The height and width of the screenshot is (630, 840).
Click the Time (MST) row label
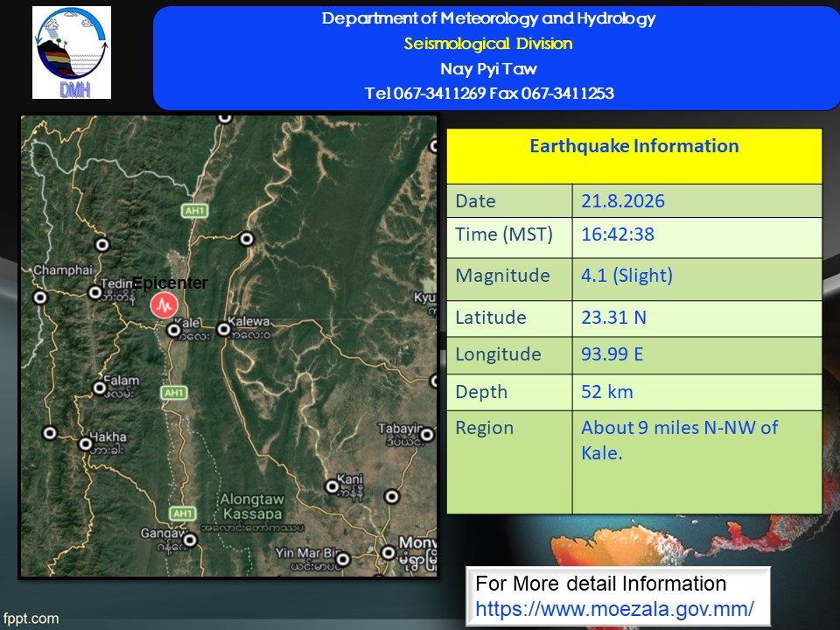point(504,234)
